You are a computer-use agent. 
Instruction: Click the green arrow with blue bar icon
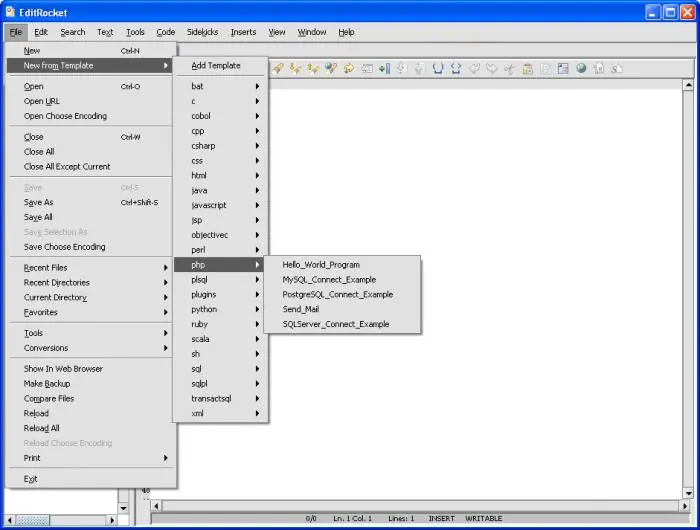pos(384,68)
